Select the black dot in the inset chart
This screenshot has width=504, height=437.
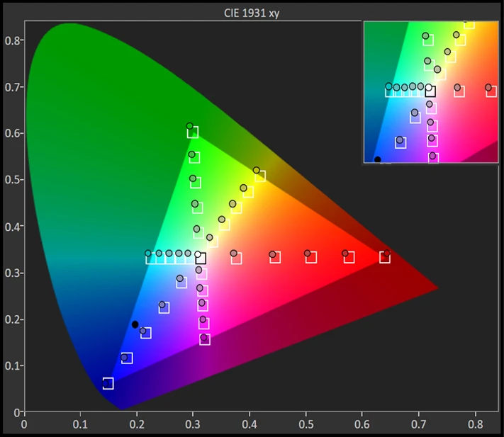pyautogui.click(x=378, y=159)
